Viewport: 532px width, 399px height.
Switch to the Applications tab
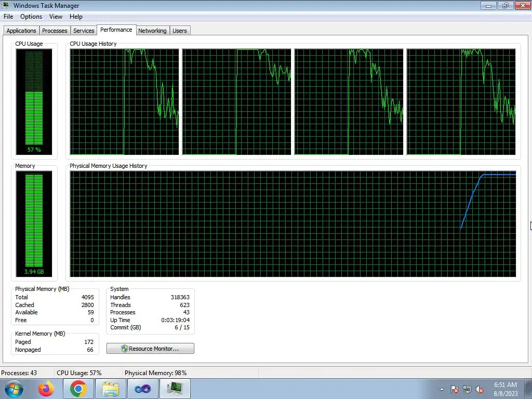coord(21,31)
